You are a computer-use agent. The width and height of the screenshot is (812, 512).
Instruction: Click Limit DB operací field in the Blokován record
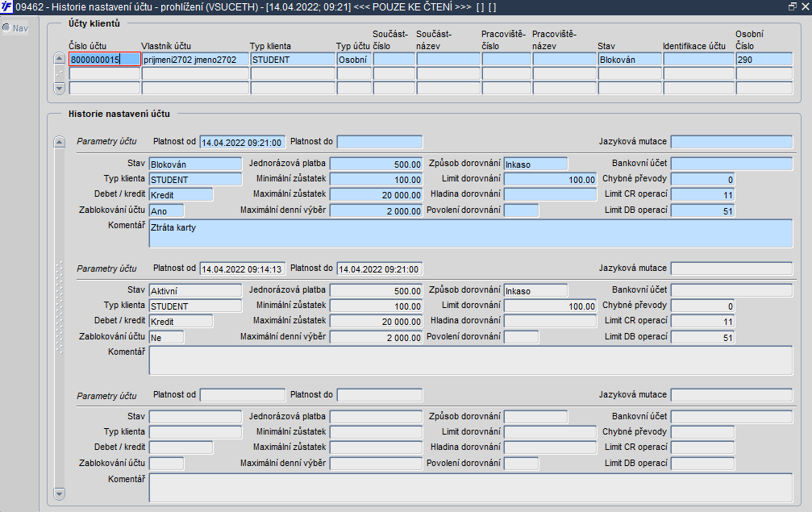point(702,211)
